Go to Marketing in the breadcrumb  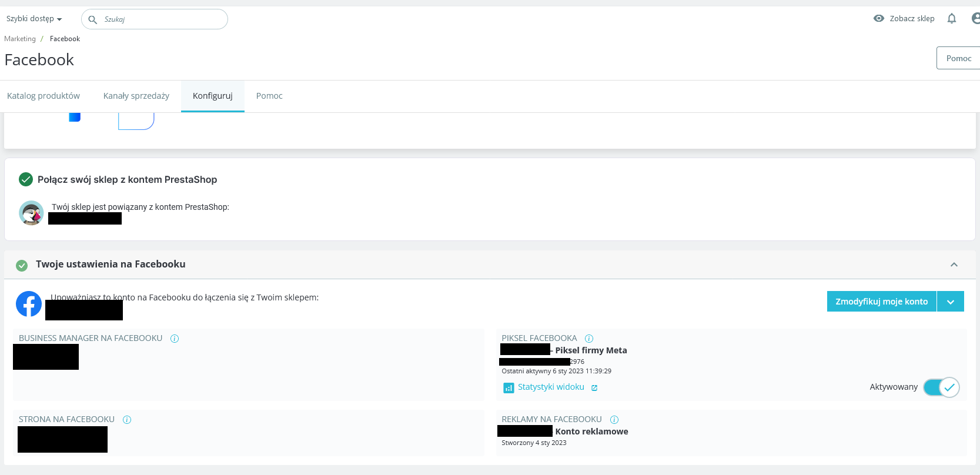pyautogui.click(x=20, y=39)
